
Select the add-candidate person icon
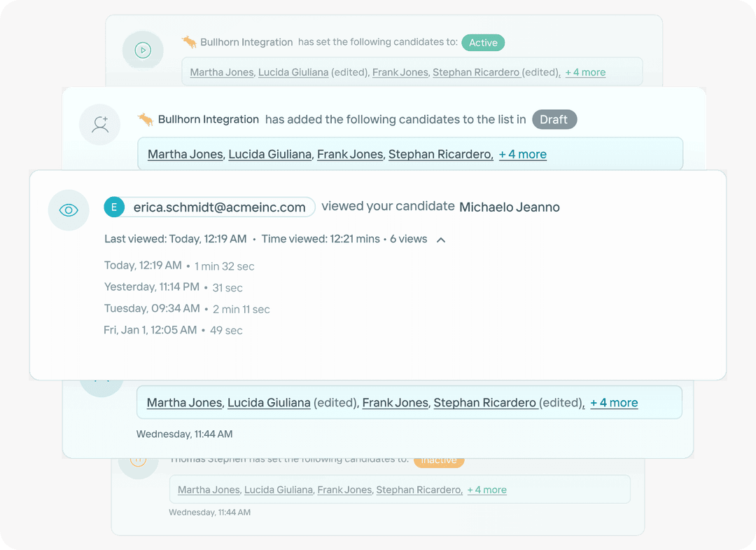[100, 125]
